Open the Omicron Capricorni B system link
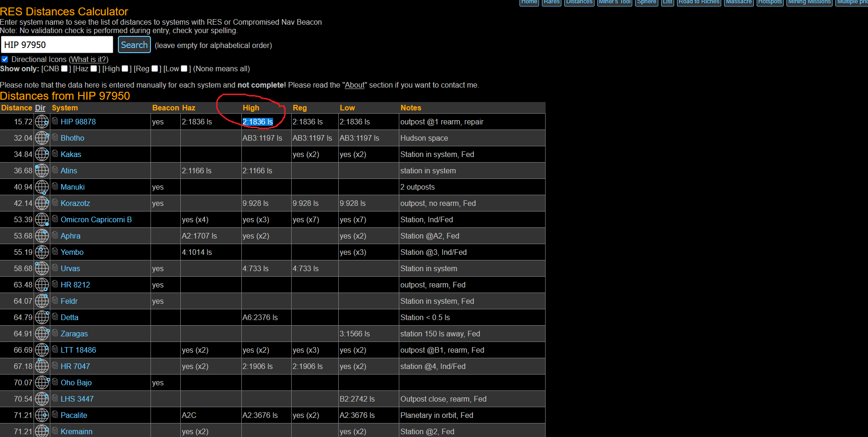 pyautogui.click(x=96, y=219)
